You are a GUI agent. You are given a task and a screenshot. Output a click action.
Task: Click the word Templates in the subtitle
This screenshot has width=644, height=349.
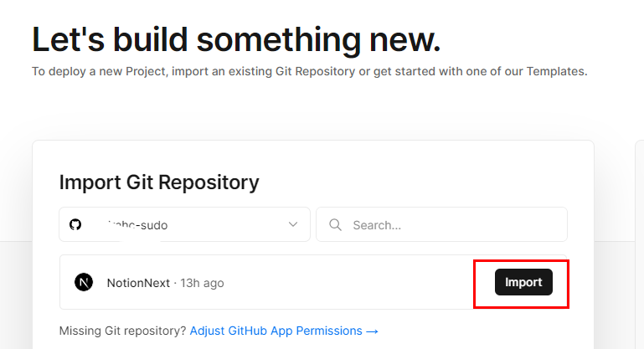pos(556,71)
